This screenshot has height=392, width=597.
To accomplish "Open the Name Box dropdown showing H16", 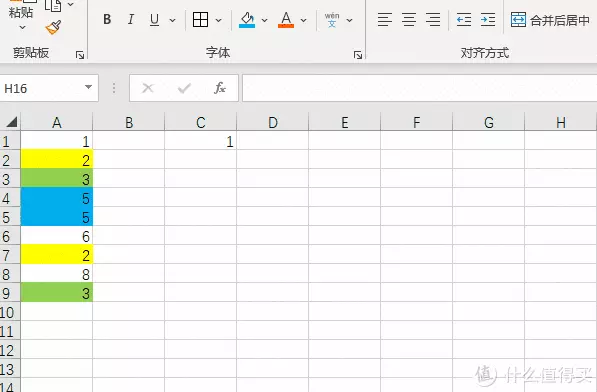I will [x=88, y=88].
